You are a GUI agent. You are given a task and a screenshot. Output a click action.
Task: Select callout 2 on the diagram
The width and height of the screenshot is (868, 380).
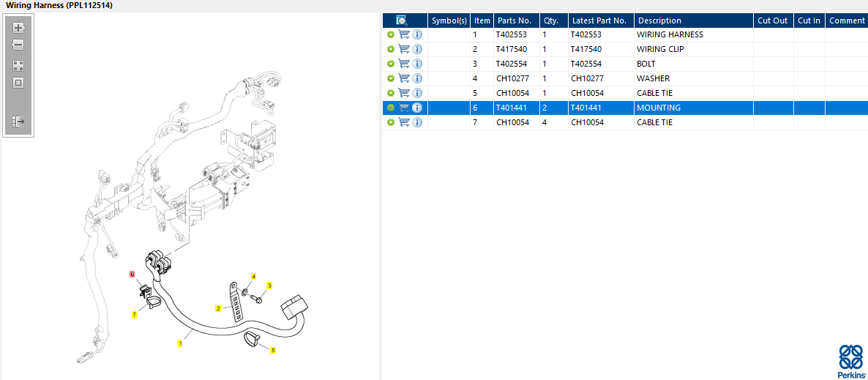219,308
